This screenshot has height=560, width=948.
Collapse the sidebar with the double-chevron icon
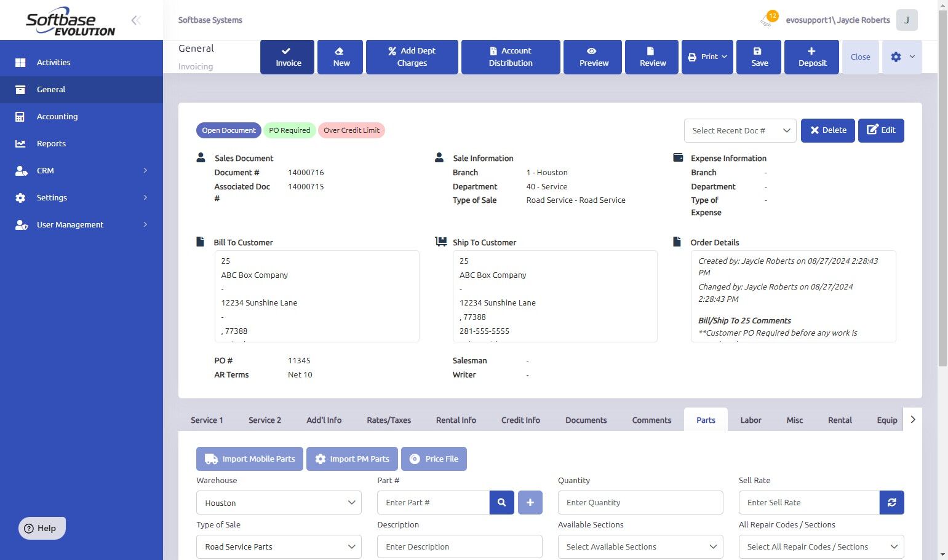[136, 20]
